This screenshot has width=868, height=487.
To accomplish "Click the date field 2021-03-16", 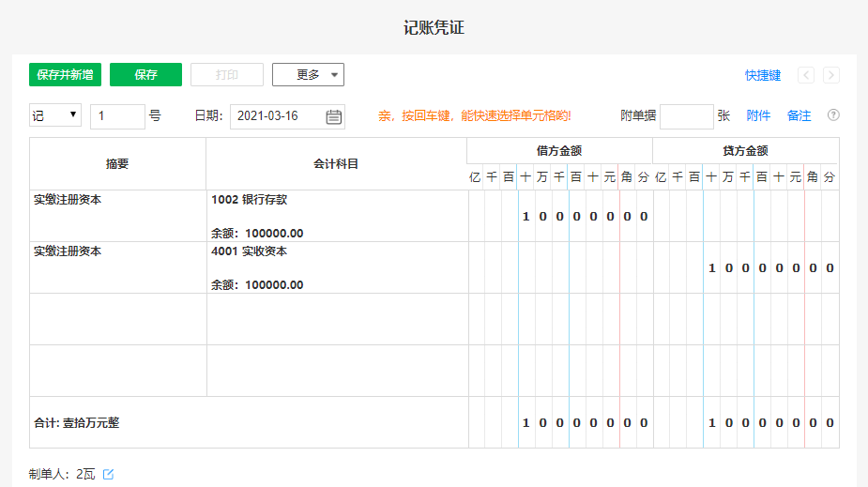I will (287, 116).
